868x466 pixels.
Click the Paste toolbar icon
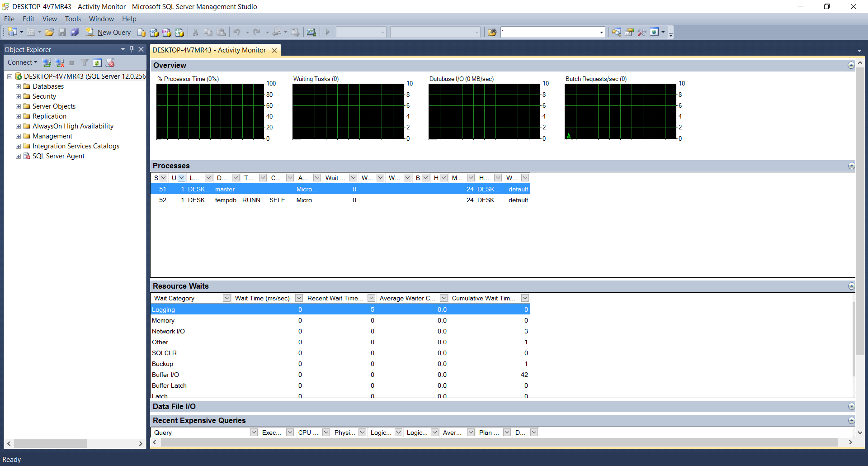[221, 32]
